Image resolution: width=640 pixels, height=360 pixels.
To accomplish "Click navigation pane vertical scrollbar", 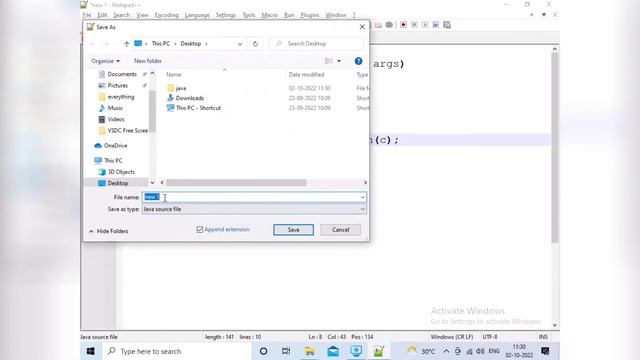I will pyautogui.click(x=152, y=110).
